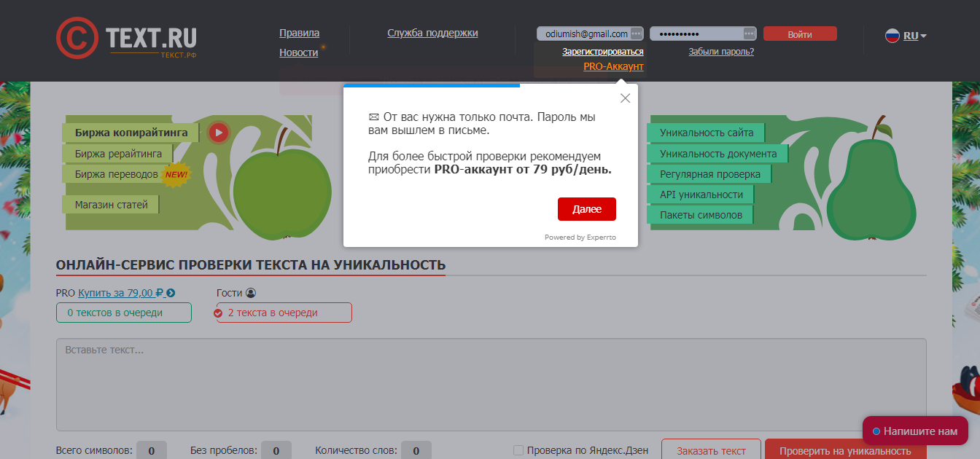Play the copywriting exchange video icon
Viewport: 980px width, 459px height.
click(219, 132)
